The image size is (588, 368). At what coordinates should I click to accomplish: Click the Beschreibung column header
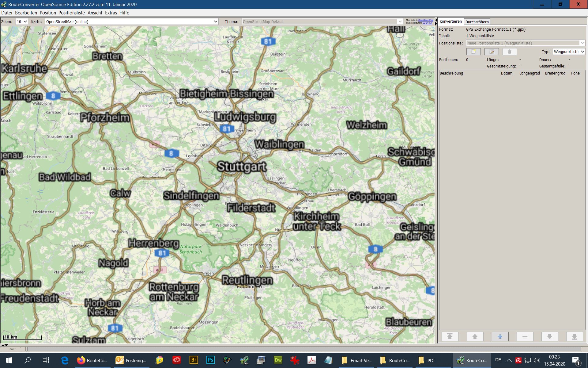coord(451,73)
